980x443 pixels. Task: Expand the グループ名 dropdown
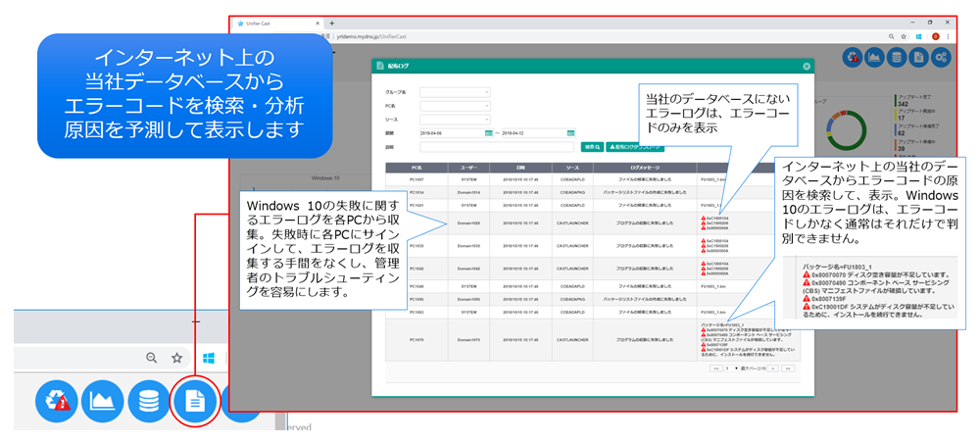coord(455,92)
